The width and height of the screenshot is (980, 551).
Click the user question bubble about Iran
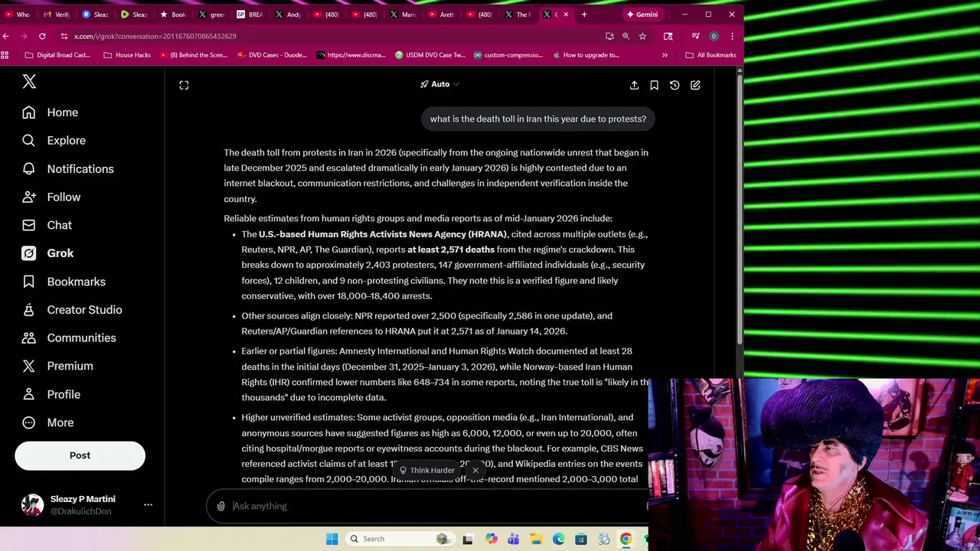[x=537, y=119]
